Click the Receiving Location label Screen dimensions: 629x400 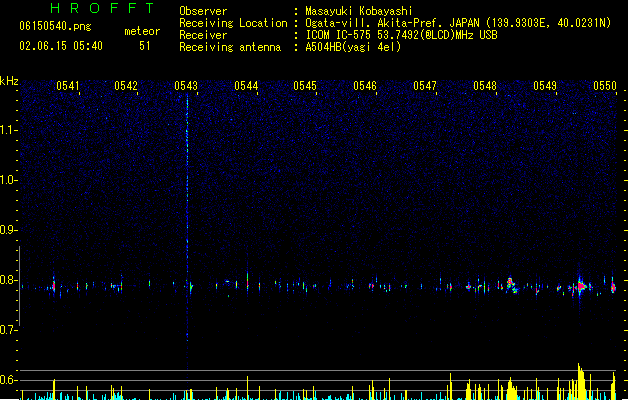tap(233, 23)
